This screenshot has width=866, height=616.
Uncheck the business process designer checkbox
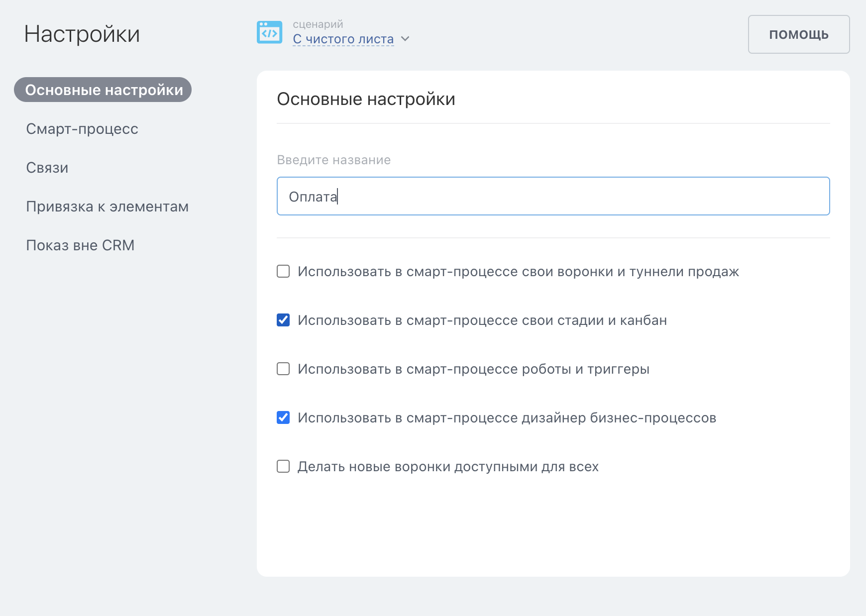tap(283, 417)
